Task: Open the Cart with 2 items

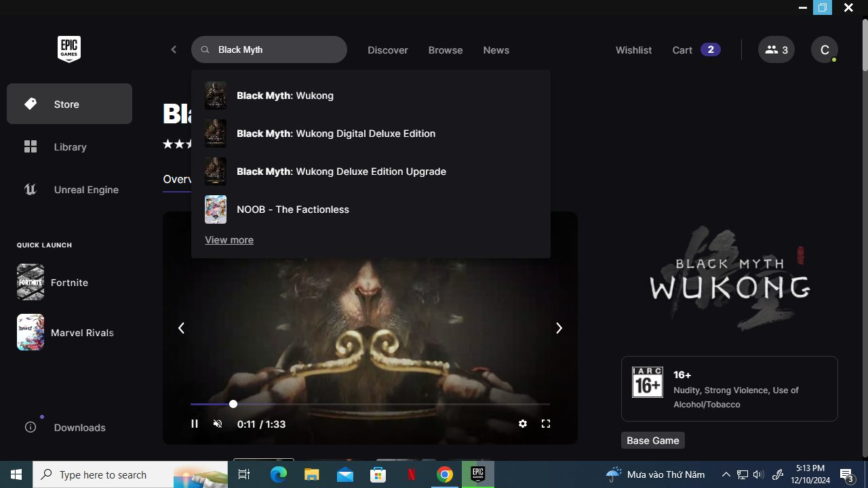Action: (x=695, y=50)
